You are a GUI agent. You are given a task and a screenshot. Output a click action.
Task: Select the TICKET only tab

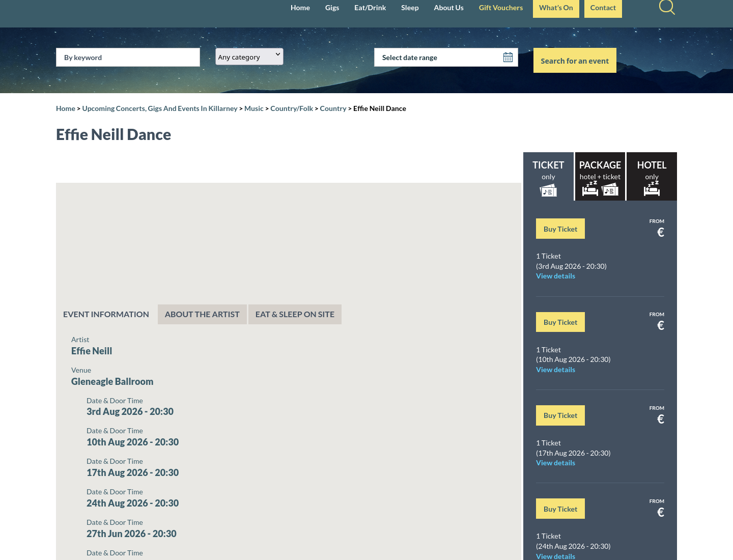click(548, 177)
